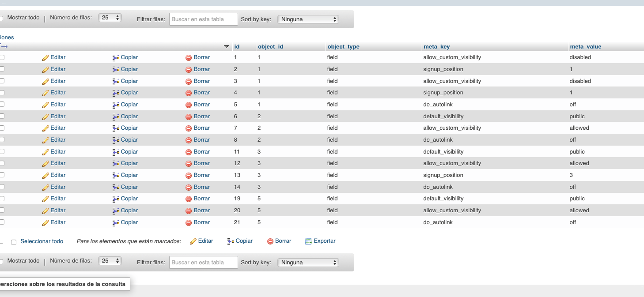Click the Copiar icon in row id 2

click(x=116, y=69)
